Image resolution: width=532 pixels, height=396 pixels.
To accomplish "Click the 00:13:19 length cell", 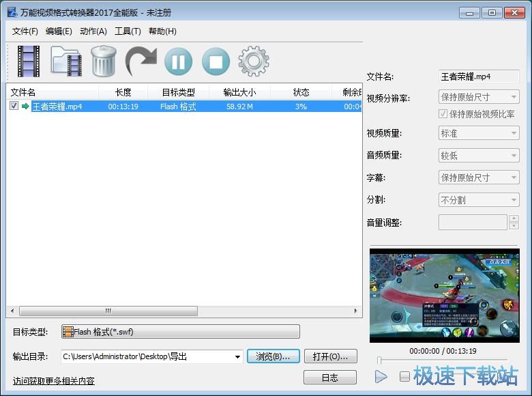I will coord(123,107).
